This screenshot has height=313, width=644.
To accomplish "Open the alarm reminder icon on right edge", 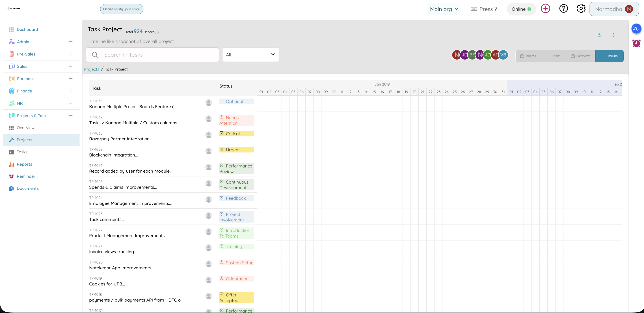I will 637,43.
